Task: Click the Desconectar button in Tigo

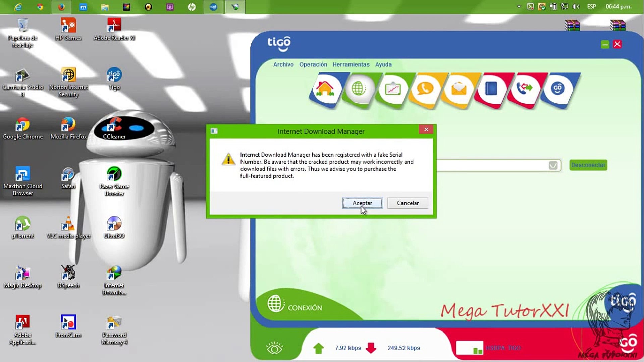Action: point(588,165)
